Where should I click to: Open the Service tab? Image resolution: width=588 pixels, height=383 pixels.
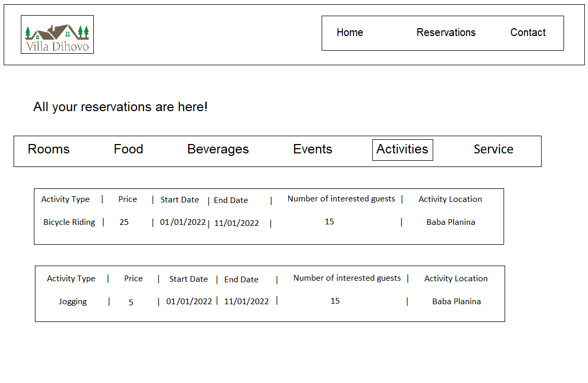click(493, 149)
